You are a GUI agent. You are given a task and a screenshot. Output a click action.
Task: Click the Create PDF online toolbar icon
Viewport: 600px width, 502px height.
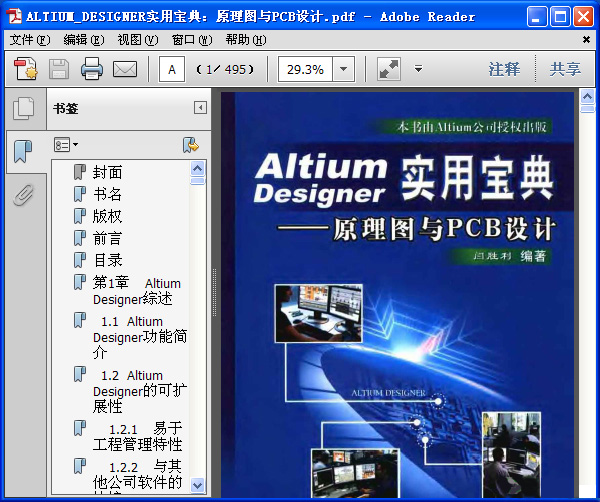point(25,69)
